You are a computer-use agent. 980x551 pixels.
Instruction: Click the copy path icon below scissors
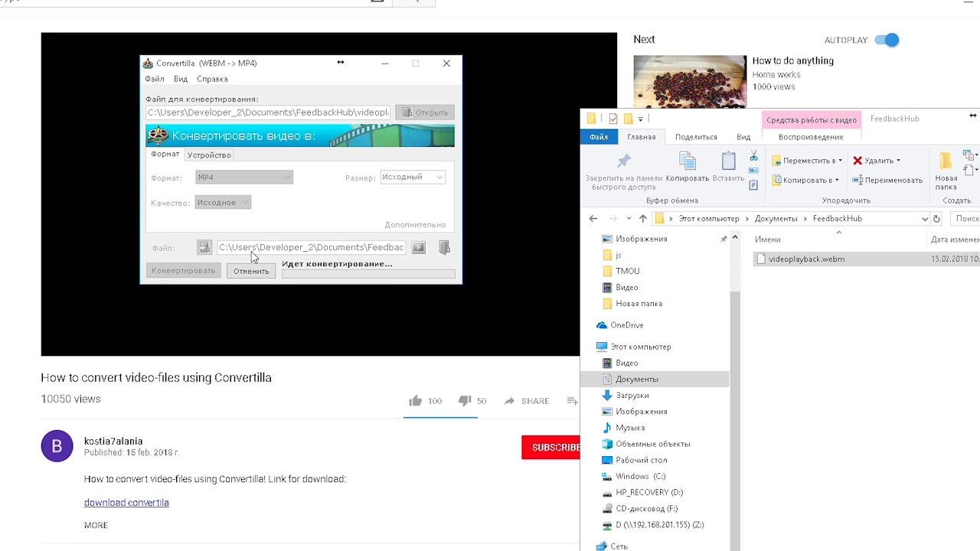753,171
